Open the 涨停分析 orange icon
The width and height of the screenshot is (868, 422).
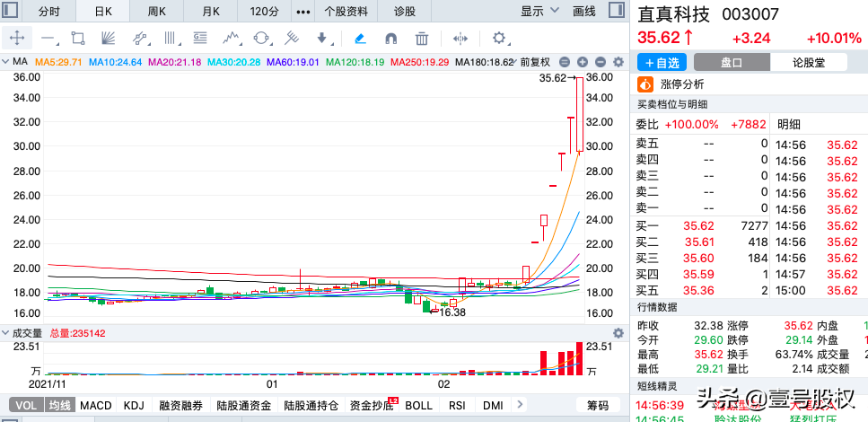click(644, 84)
